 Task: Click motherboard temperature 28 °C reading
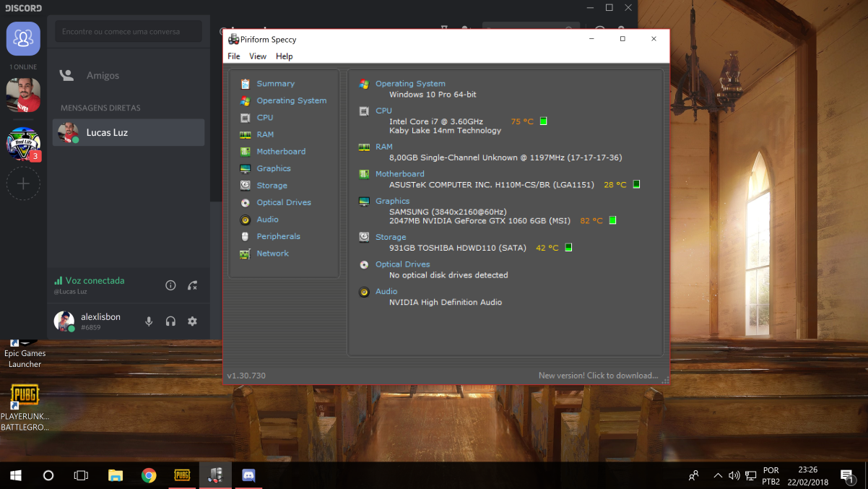(x=615, y=185)
